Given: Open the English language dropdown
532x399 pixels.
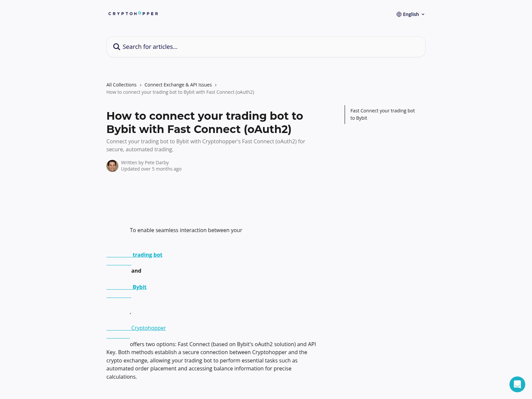Looking at the screenshot, I should coord(411,14).
